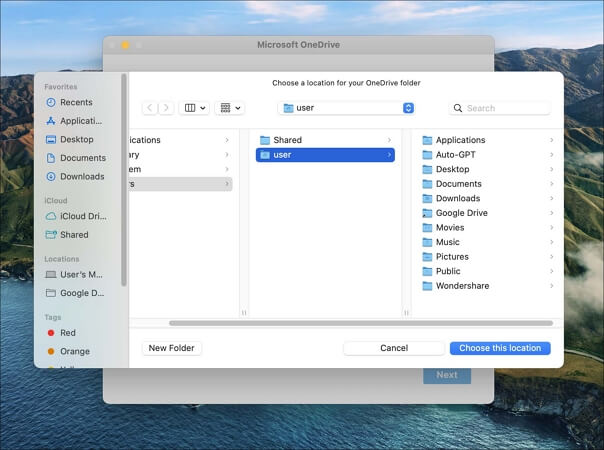Open the grid grouping options dropdown
Viewport: 604px width, 450px height.
pos(229,108)
